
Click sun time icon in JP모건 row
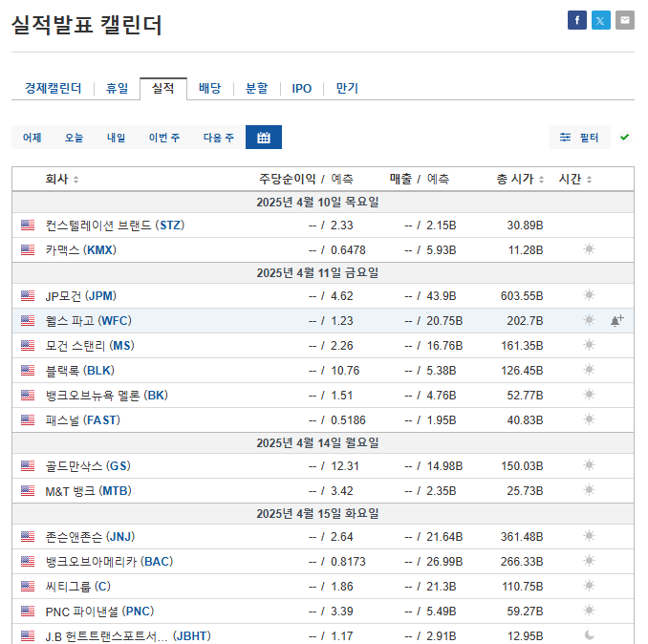coord(590,295)
